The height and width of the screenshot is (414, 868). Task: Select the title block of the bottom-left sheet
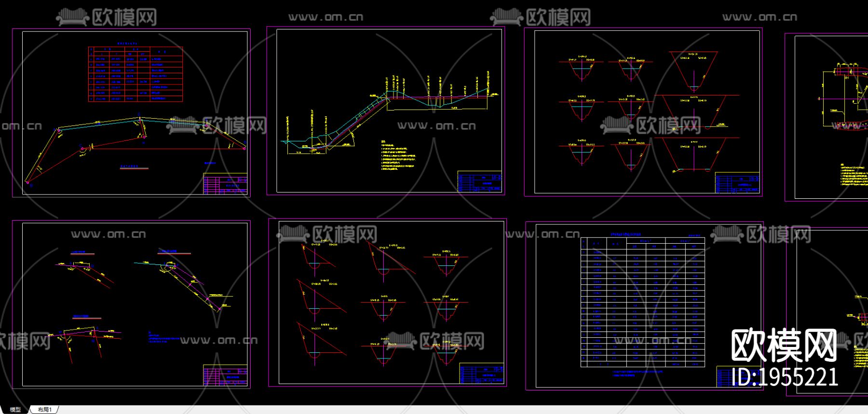click(225, 375)
